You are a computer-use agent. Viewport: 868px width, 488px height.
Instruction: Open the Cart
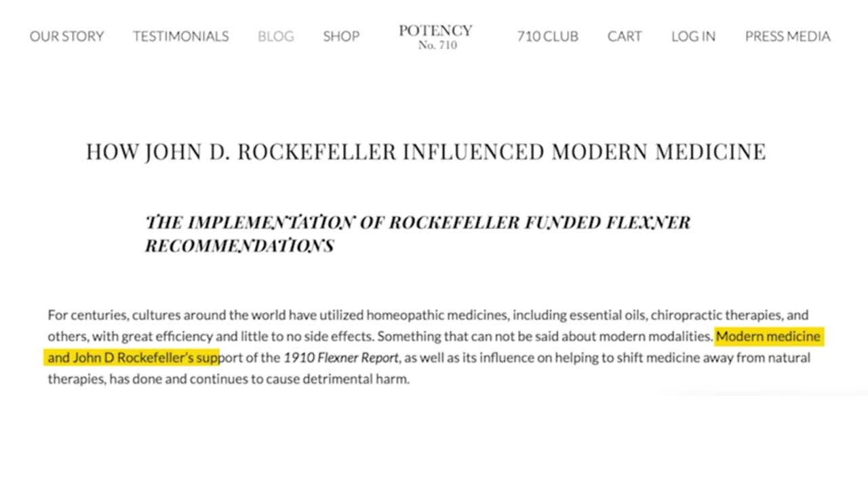pyautogui.click(x=625, y=36)
